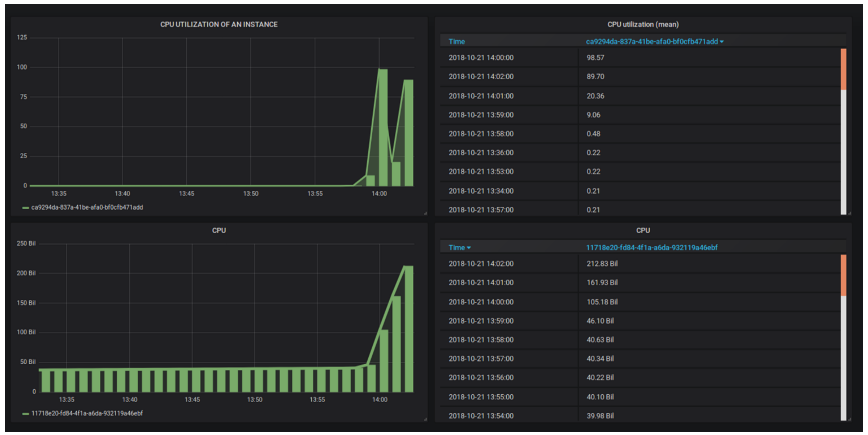Image resolution: width=868 pixels, height=435 pixels.
Task: Open the CPU UTILIZATION OF AN INSTANCE panel menu
Action: [219, 24]
